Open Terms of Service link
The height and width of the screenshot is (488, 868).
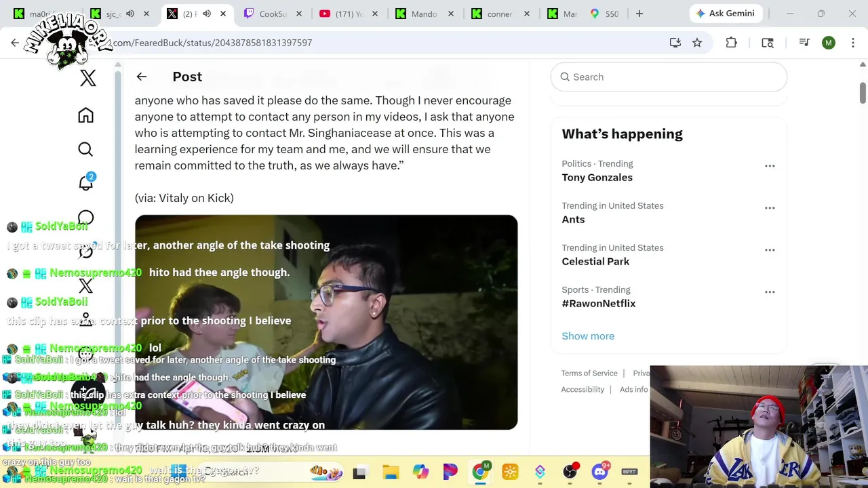point(589,373)
